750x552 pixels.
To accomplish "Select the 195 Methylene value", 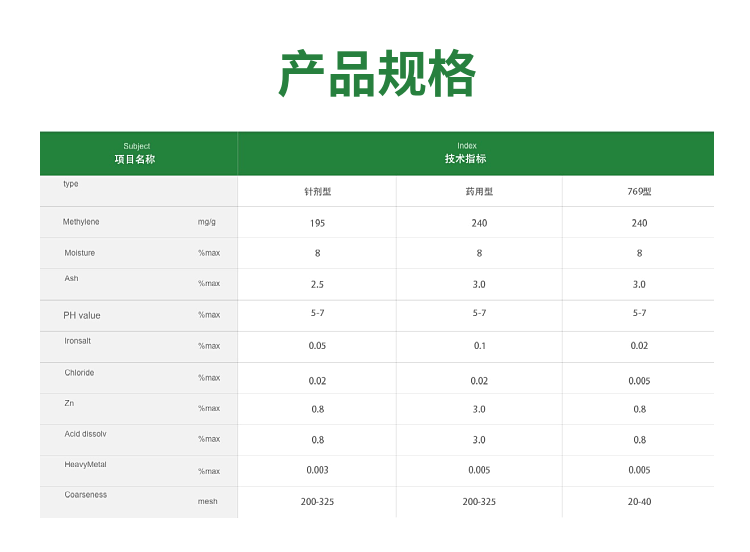I will pos(317,223).
